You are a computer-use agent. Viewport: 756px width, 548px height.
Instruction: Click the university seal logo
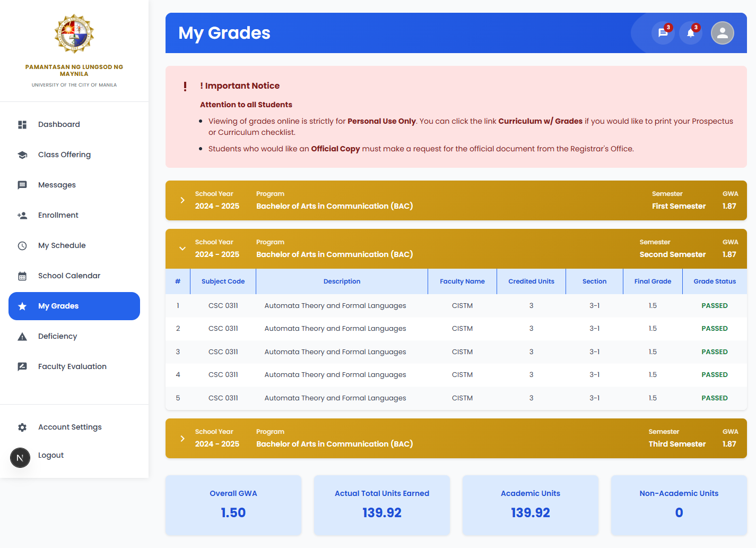(74, 33)
